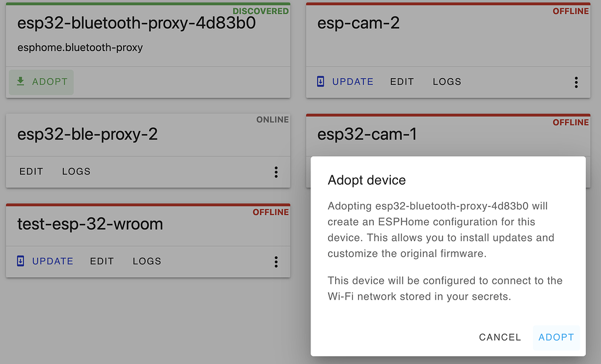Open the three-dot menu on test-esp-32-wroom card
Viewport: 601px width, 364px height.
(276, 261)
